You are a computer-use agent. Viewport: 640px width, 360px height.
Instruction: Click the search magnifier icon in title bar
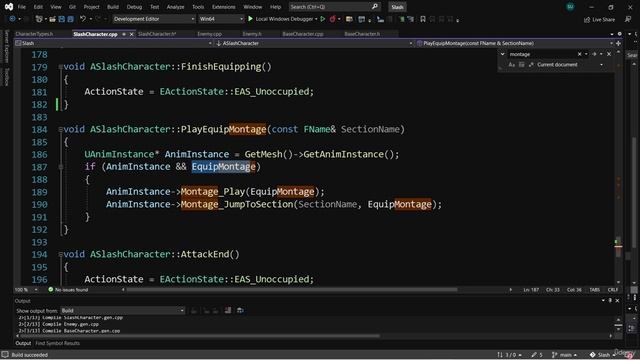click(x=375, y=7)
